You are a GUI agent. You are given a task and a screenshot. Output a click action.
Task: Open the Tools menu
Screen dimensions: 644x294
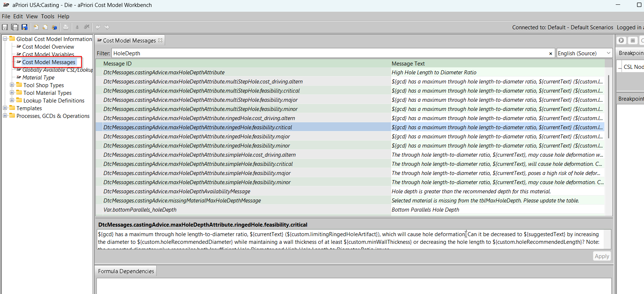point(48,16)
